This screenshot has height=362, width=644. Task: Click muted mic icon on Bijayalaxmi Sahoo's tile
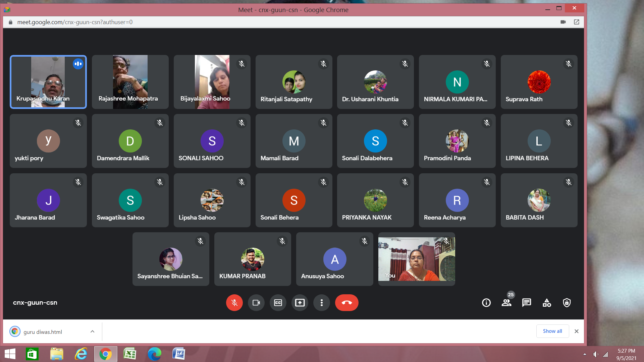(x=241, y=64)
